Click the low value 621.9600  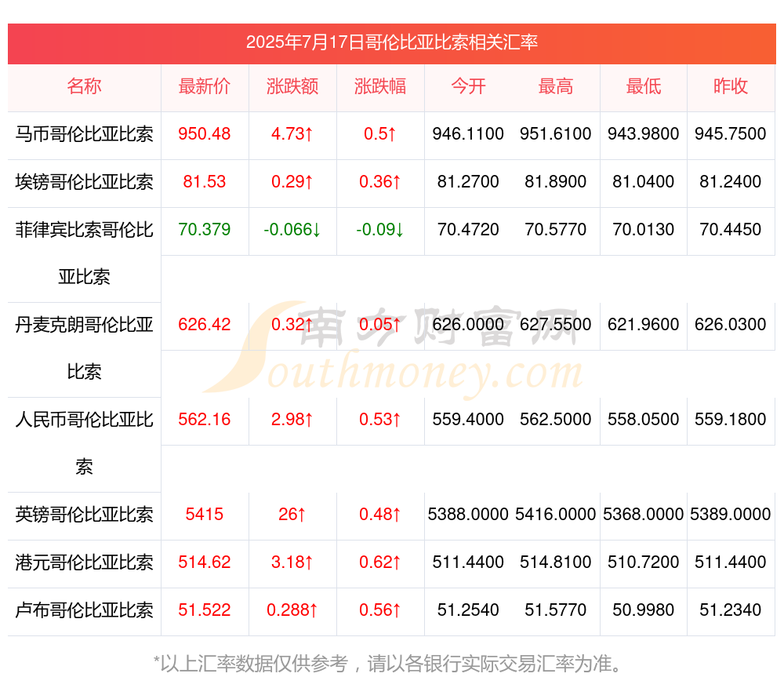coord(644,324)
